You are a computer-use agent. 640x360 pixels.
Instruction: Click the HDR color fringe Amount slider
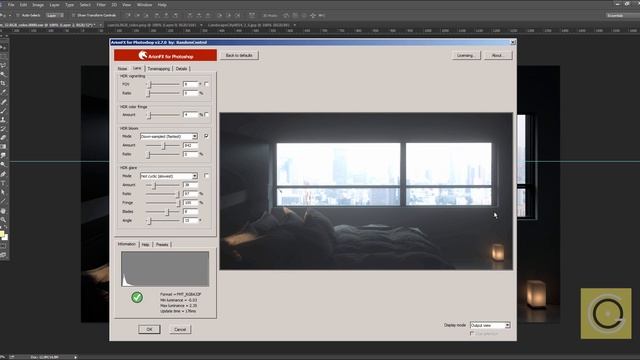point(163,115)
